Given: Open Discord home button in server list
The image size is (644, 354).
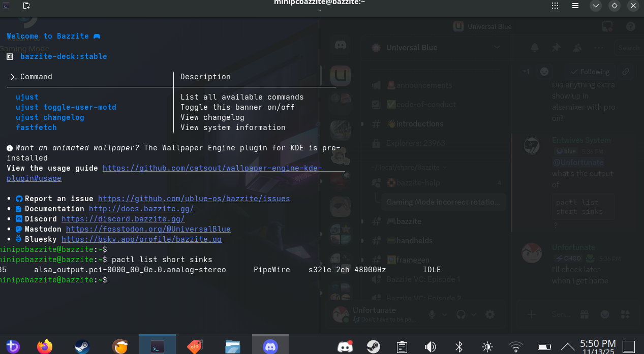Looking at the screenshot, I should (341, 46).
